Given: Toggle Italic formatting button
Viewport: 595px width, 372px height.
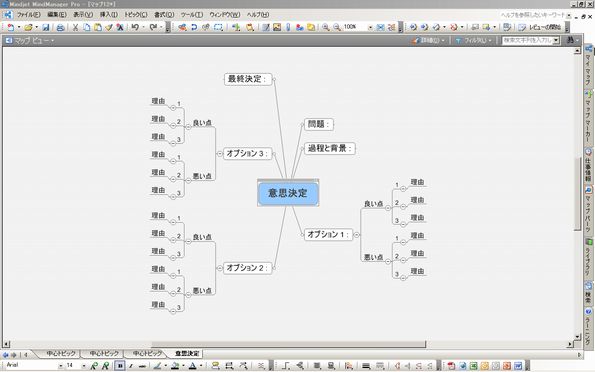Looking at the screenshot, I should tap(131, 366).
